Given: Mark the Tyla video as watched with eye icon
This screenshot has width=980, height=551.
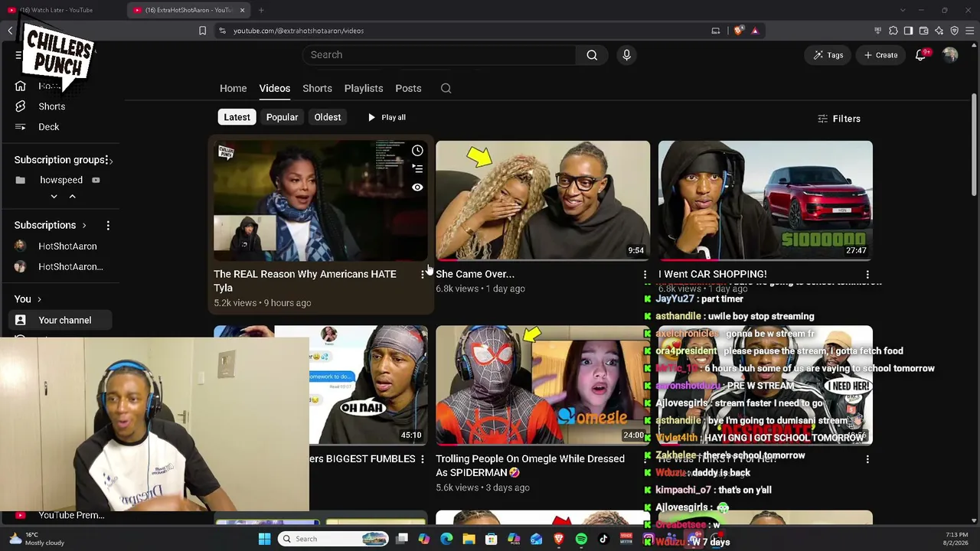Looking at the screenshot, I should pyautogui.click(x=417, y=187).
